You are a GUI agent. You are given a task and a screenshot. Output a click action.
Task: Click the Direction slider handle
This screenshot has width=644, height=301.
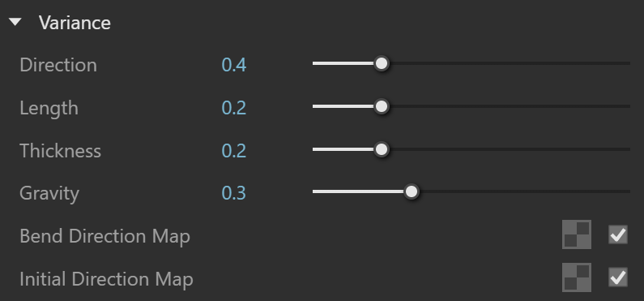click(x=382, y=64)
